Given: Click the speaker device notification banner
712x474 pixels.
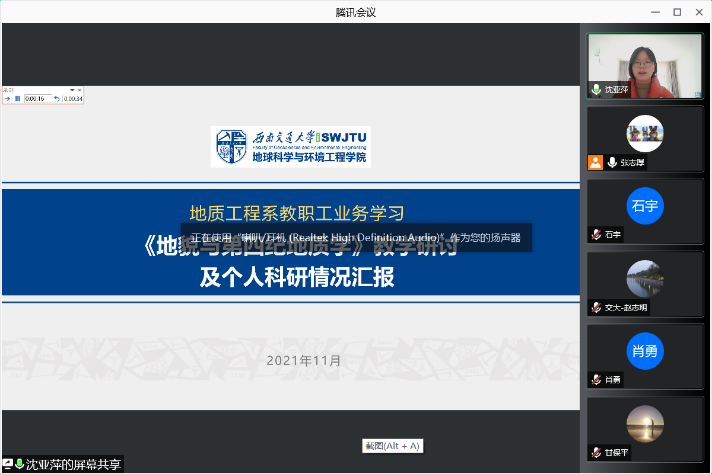Looking at the screenshot, I should [x=356, y=238].
